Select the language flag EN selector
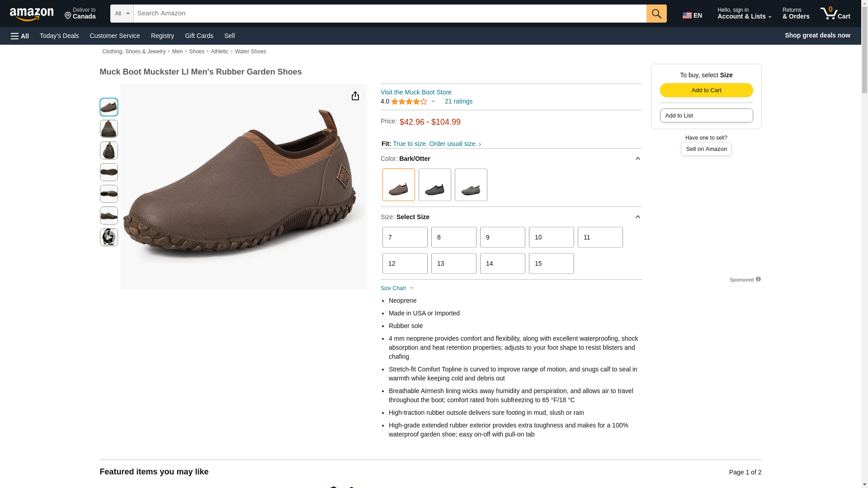This screenshot has height=488, width=868. (693, 15)
